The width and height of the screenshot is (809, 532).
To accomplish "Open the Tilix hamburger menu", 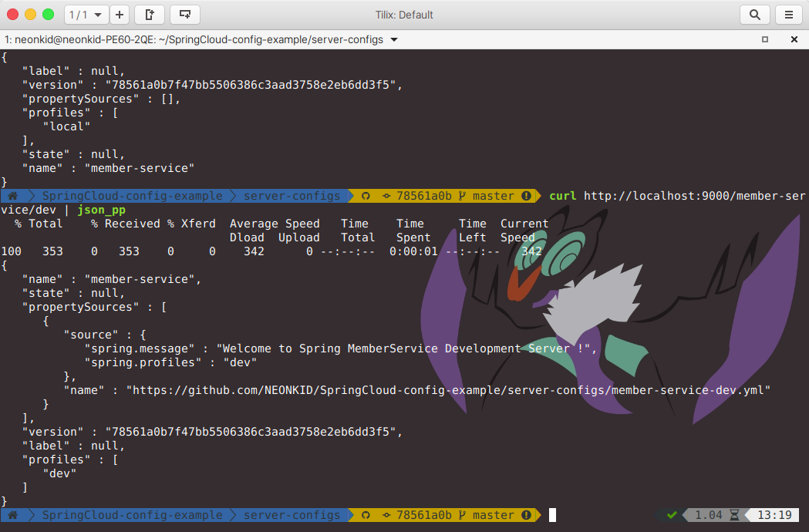I will tap(789, 15).
